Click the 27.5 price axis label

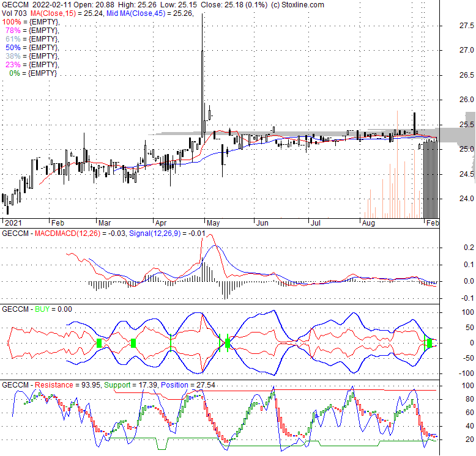click(467, 26)
